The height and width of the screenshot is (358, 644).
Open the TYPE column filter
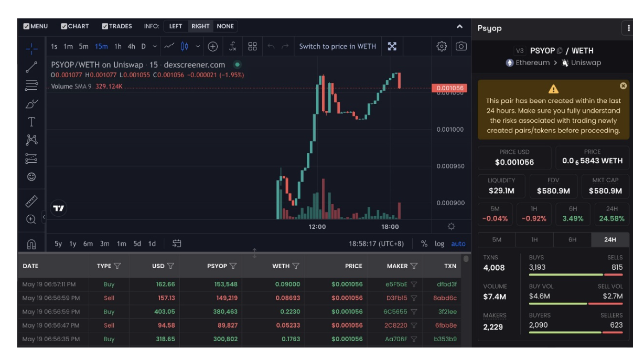117,266
